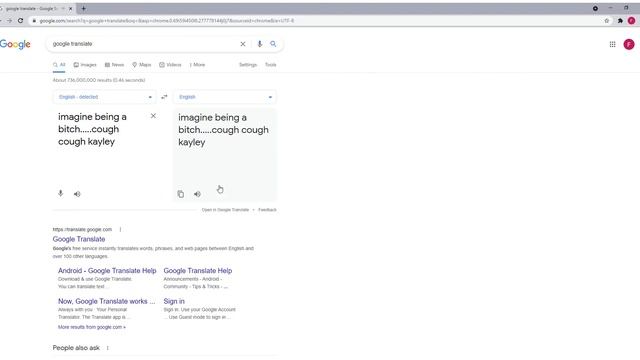The height and width of the screenshot is (360, 640).
Task: Open options menu for translate.google.com result
Action: click(x=120, y=229)
